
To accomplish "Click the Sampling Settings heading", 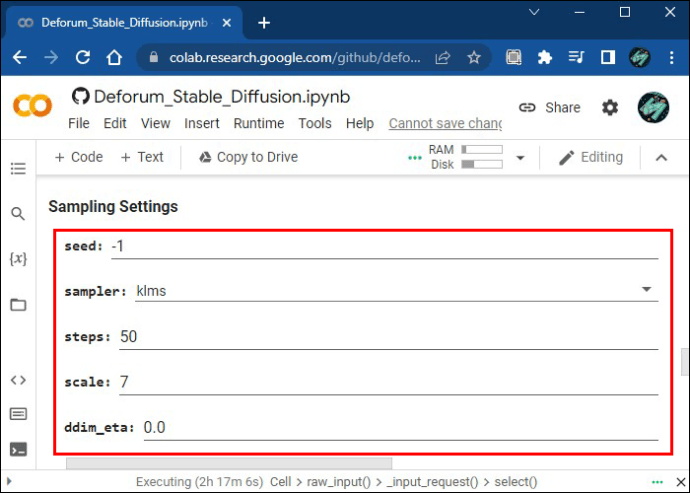I will click(x=113, y=206).
